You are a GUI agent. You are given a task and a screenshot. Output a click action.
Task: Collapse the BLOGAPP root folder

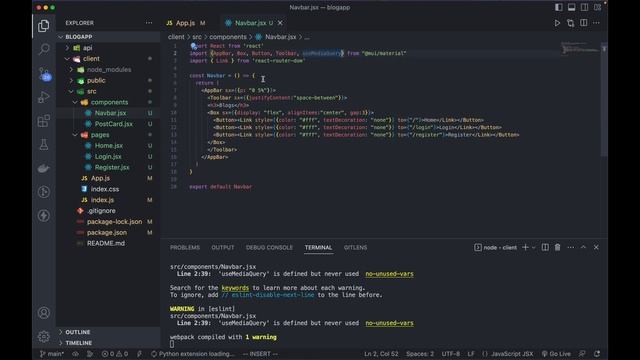[x=108, y=37]
